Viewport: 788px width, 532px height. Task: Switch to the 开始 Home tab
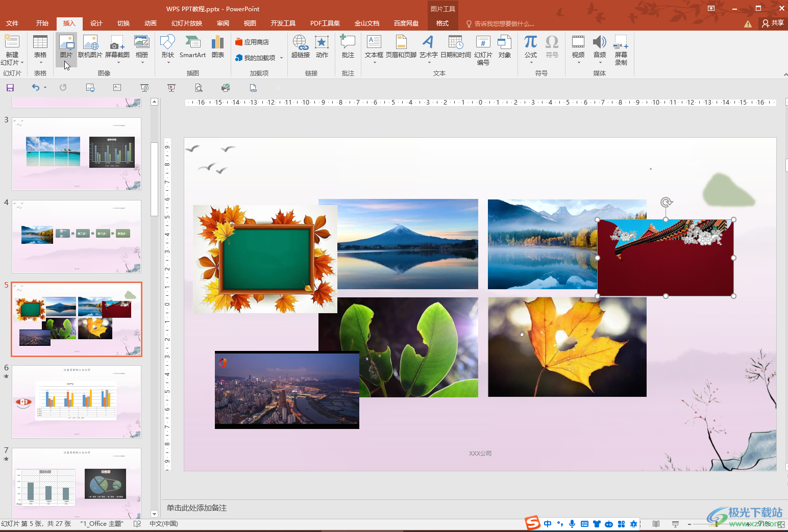click(x=42, y=23)
